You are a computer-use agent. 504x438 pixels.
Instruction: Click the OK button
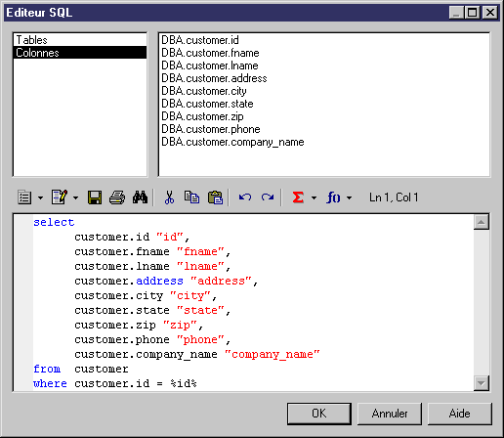(319, 414)
